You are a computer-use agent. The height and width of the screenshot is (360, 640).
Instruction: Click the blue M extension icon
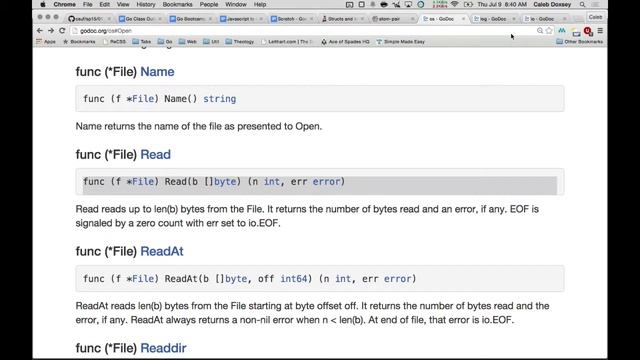562,31
